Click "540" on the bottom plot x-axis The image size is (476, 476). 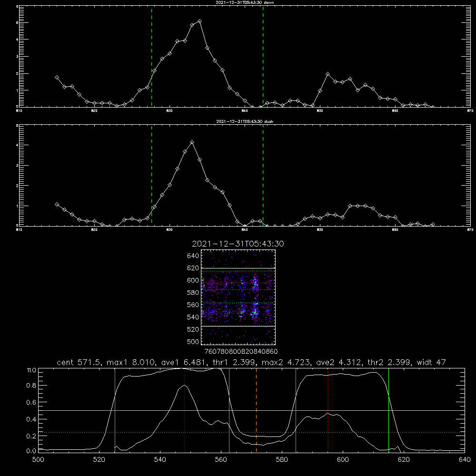[x=160, y=460]
